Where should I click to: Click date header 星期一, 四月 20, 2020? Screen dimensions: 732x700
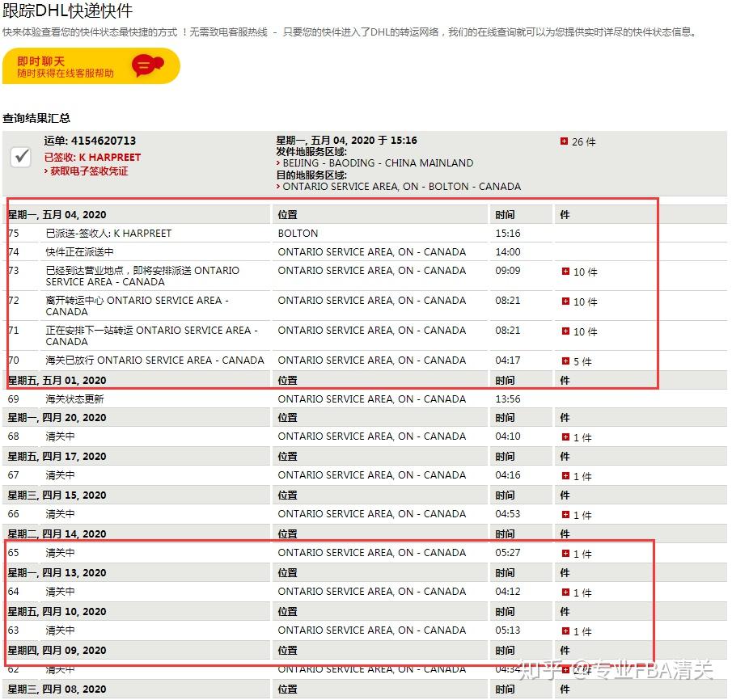pos(57,418)
